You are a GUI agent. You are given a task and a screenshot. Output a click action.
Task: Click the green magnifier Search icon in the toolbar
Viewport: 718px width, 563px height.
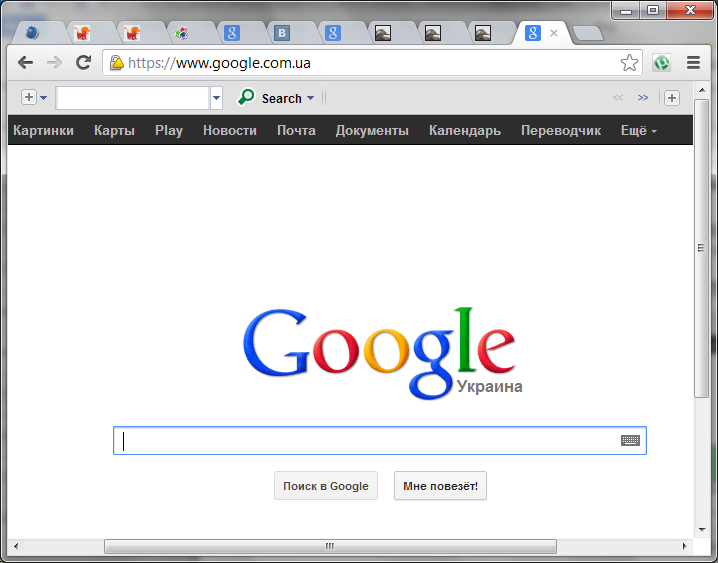click(x=246, y=97)
